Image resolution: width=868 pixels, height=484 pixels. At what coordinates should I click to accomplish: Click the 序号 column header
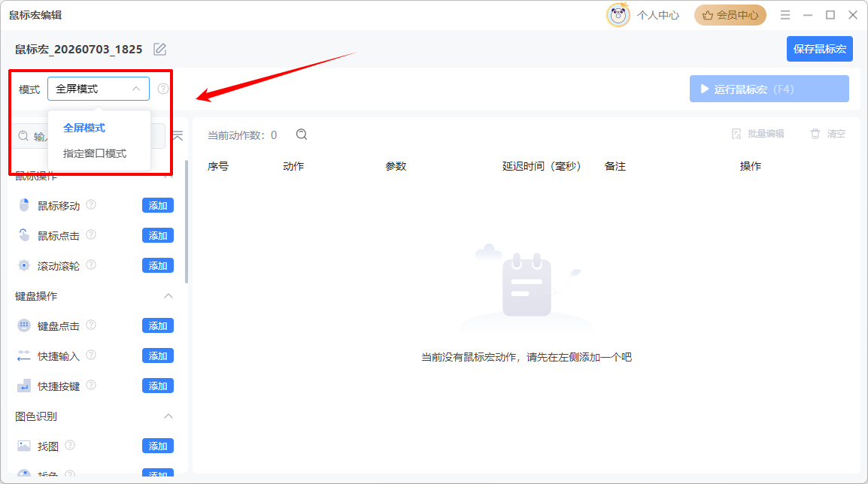(218, 166)
